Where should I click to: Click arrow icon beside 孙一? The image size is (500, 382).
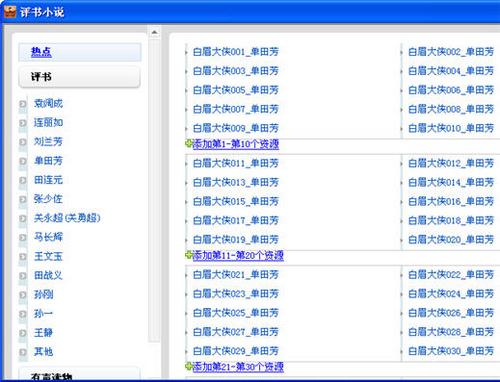(23, 314)
